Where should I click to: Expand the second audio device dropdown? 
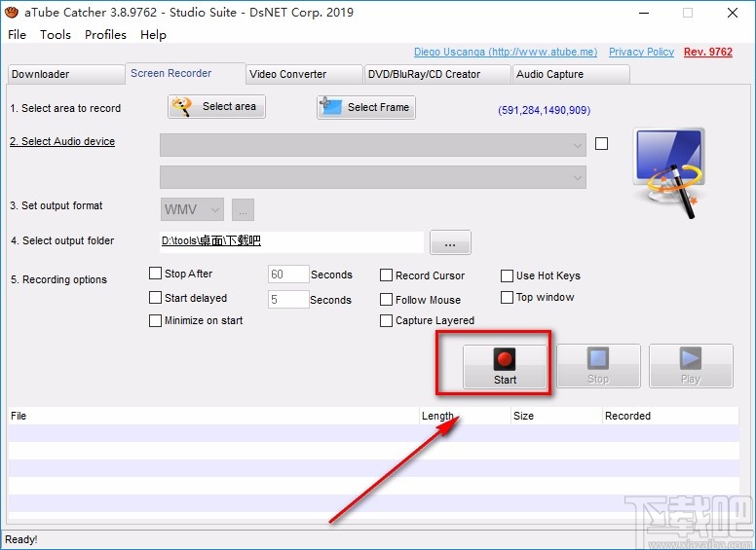coord(373,177)
